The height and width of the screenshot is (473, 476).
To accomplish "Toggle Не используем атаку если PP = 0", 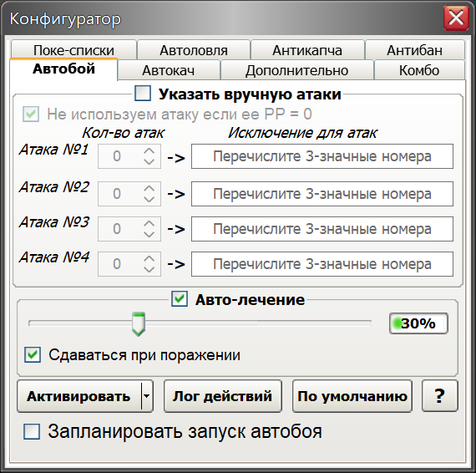I will click(x=31, y=114).
